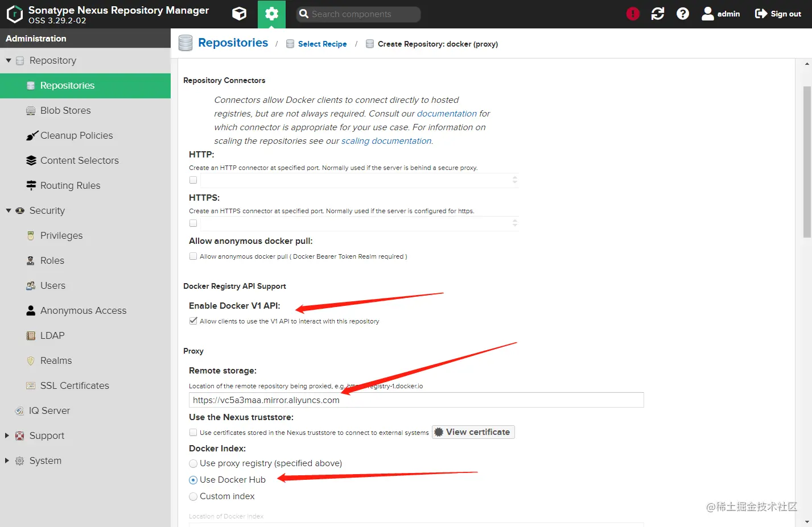
Task: Open the scaling documentation link
Action: click(386, 141)
